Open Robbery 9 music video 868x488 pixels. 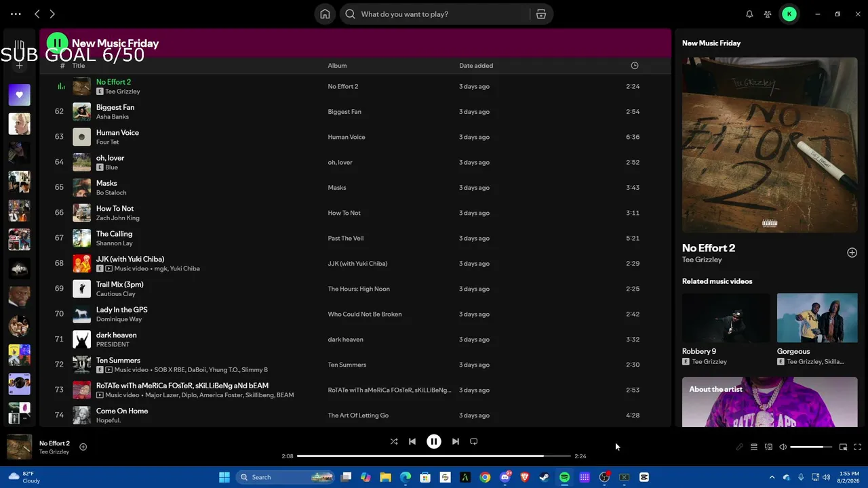(x=726, y=329)
